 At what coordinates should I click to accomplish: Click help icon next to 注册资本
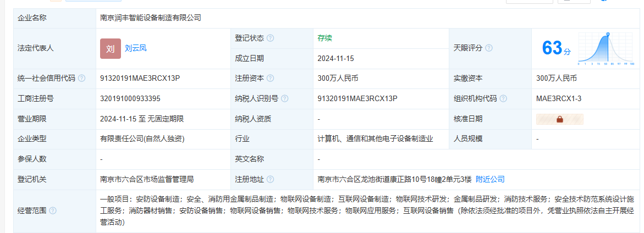(x=270, y=79)
